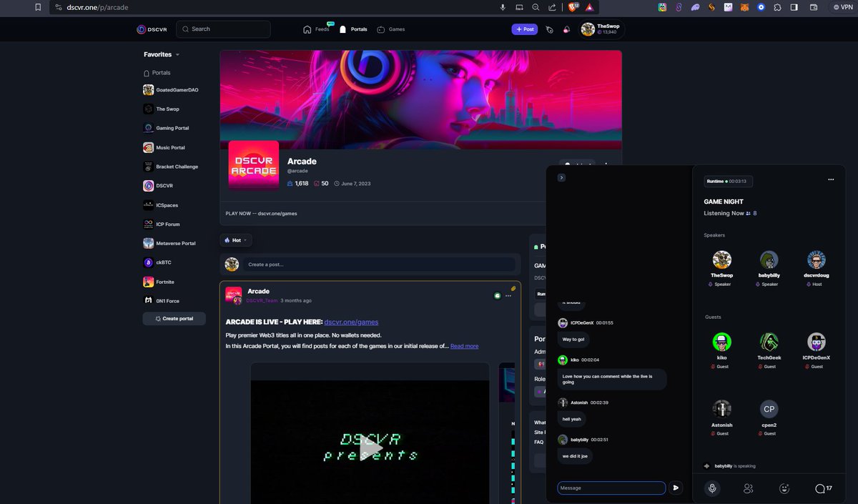Click the Read more link
This screenshot has height=504, width=858.
click(464, 346)
